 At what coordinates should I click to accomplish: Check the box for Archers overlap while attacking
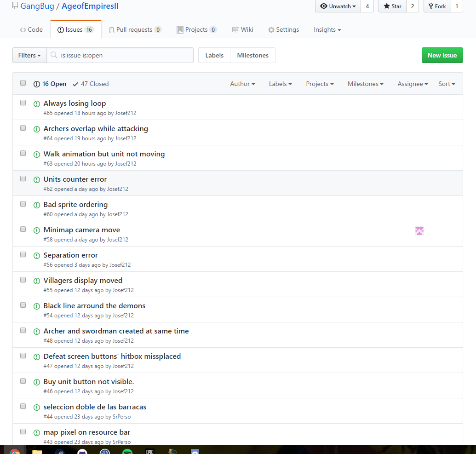click(23, 128)
